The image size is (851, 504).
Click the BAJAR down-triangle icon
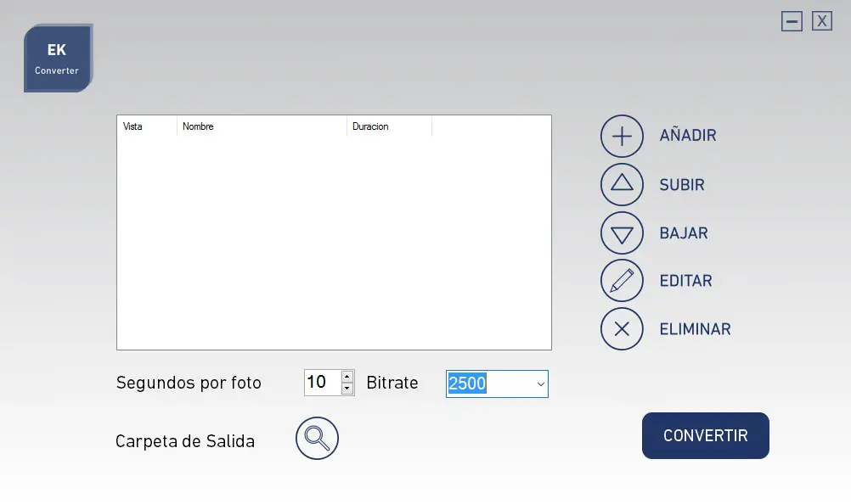(622, 233)
